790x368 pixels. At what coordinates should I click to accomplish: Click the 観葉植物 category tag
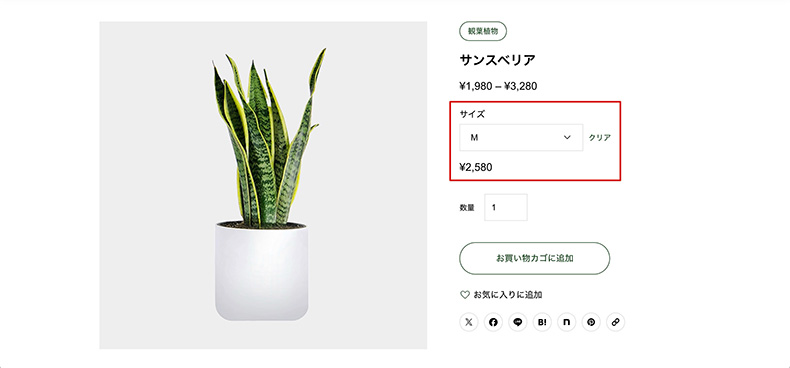483,31
